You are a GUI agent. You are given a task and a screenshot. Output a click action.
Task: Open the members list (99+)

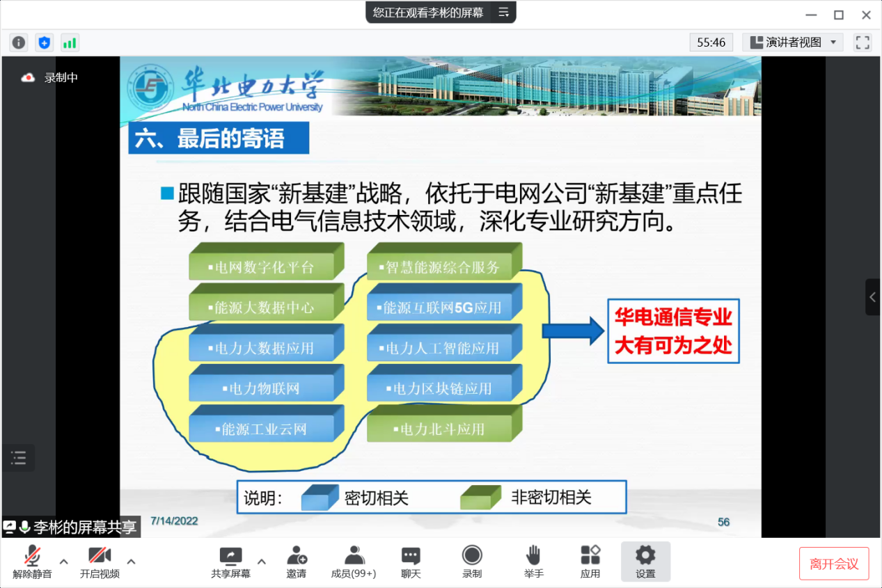[354, 562]
